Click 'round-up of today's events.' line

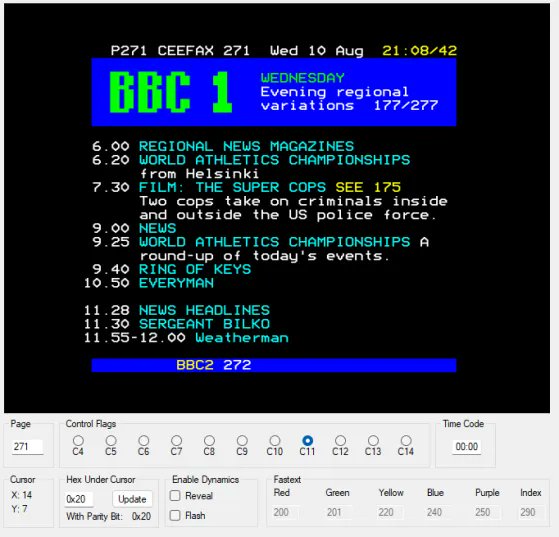click(265, 256)
